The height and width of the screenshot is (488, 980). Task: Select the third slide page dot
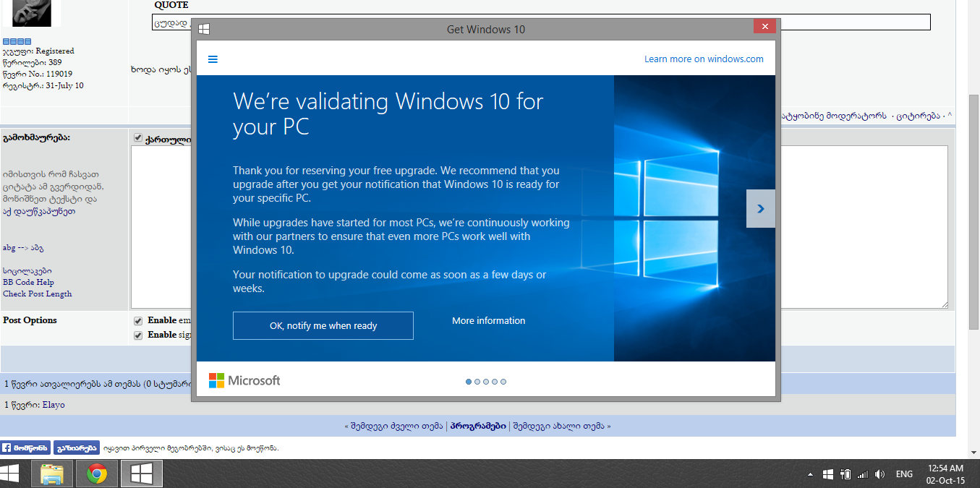click(486, 381)
